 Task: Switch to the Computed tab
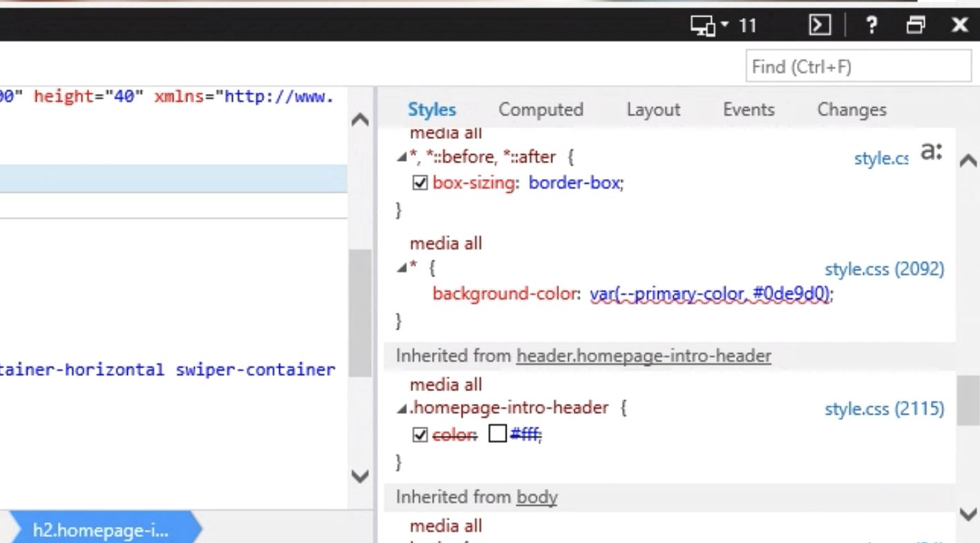pos(540,109)
